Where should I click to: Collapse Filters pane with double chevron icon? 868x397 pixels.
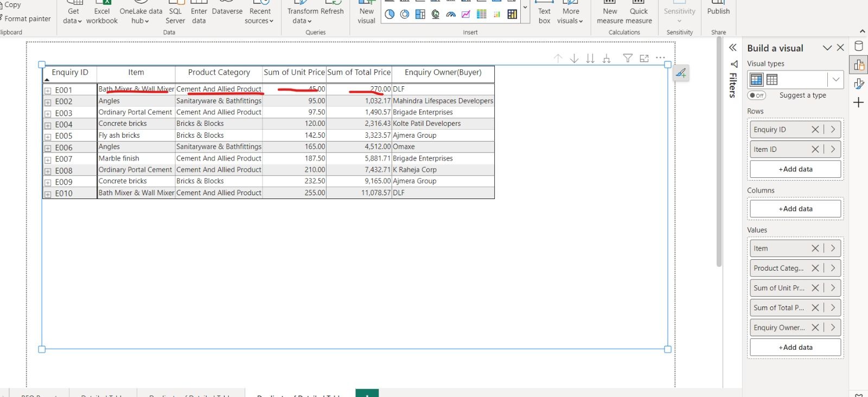(733, 48)
